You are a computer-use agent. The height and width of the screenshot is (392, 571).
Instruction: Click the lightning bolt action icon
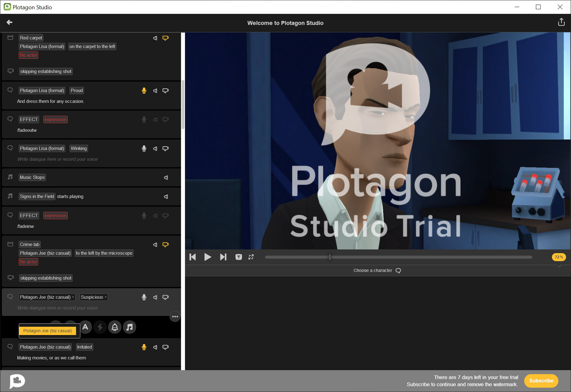point(100,327)
